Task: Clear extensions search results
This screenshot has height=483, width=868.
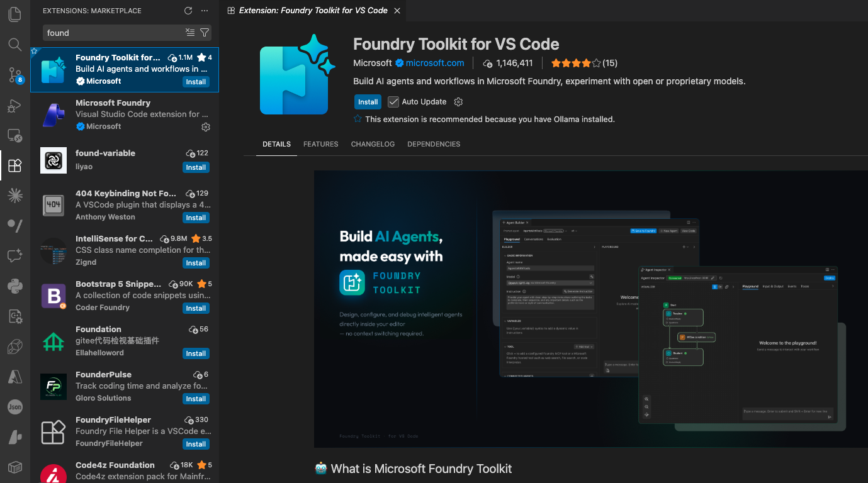Action: point(190,33)
